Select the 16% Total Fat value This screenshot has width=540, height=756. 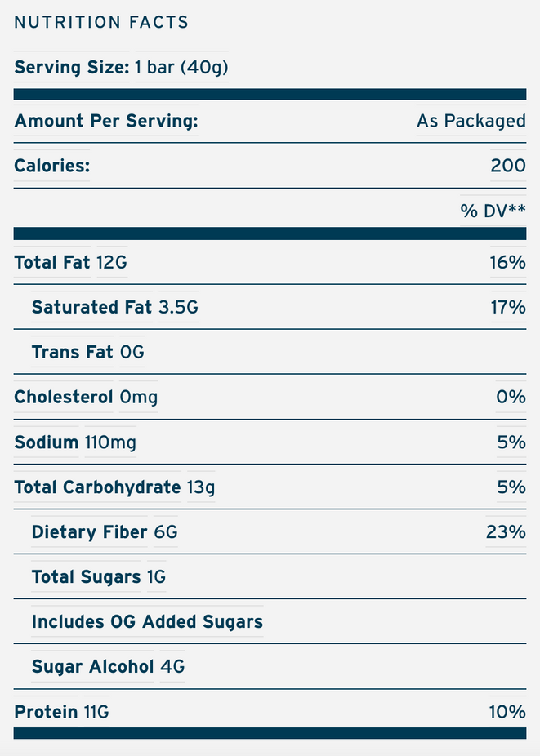(507, 263)
